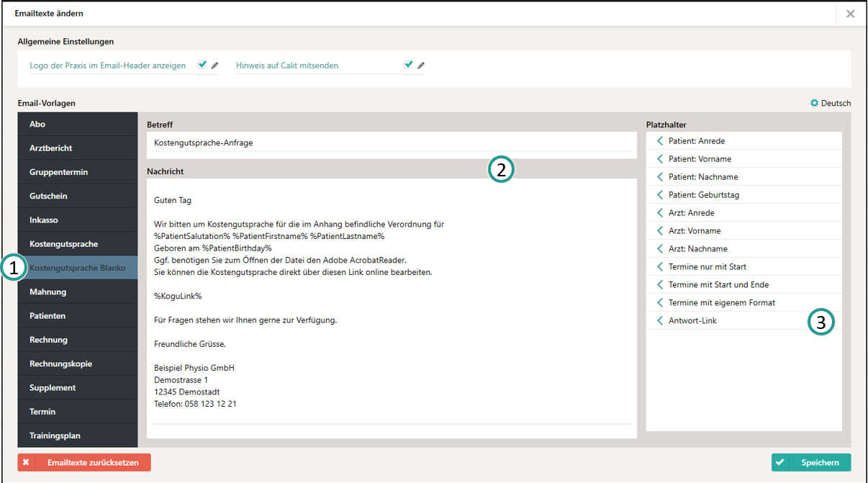Select the Arztbericht email template
The width and height of the screenshot is (868, 483).
pyautogui.click(x=78, y=148)
